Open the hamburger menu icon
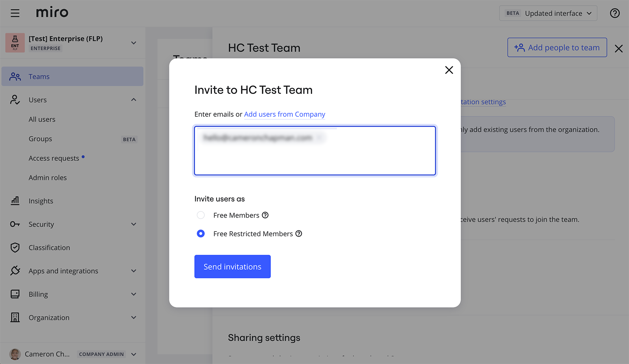The image size is (629, 364). tap(15, 13)
